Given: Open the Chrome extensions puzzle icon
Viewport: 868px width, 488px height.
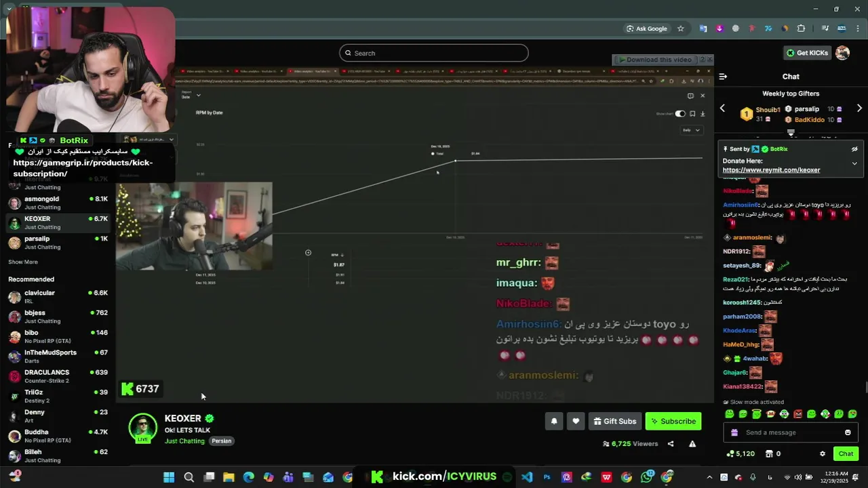Looking at the screenshot, I should point(802,28).
